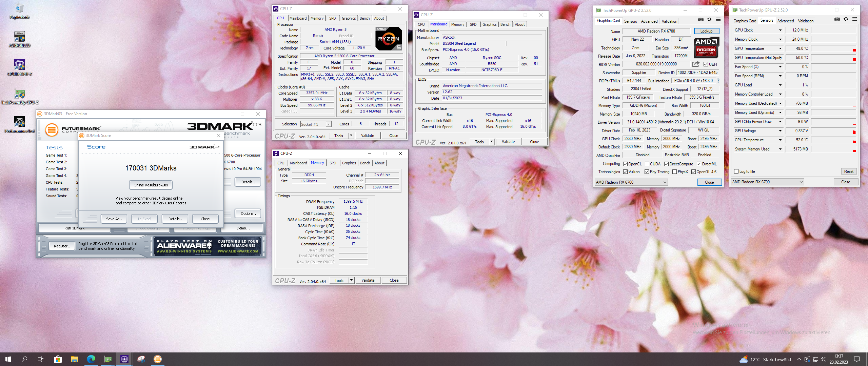Open the Fan Speed (RPM) sensor dropdown

[780, 76]
